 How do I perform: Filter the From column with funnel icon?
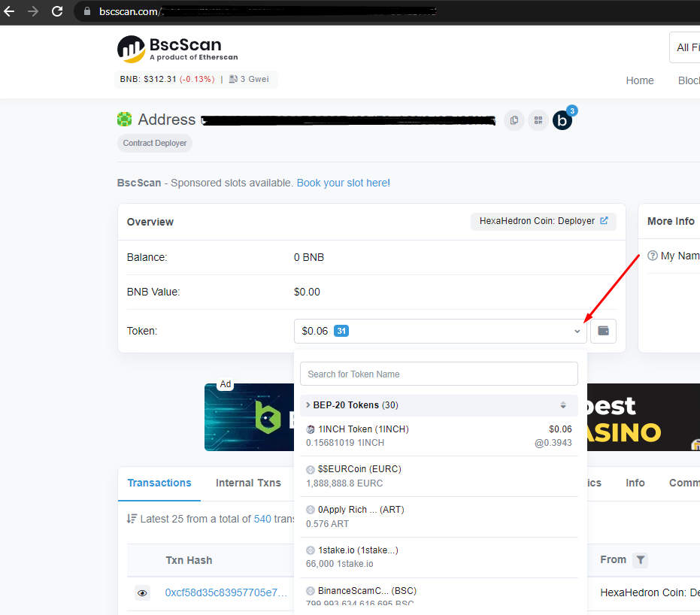click(x=640, y=559)
